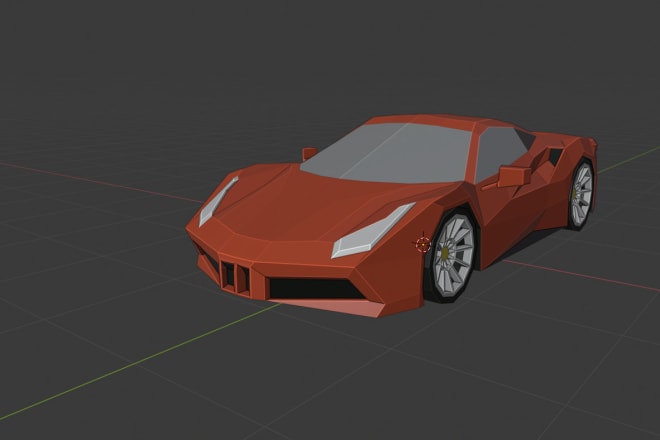660x440 pixels.
Task: Click the car's red roof panel
Action: pyautogui.click(x=425, y=120)
